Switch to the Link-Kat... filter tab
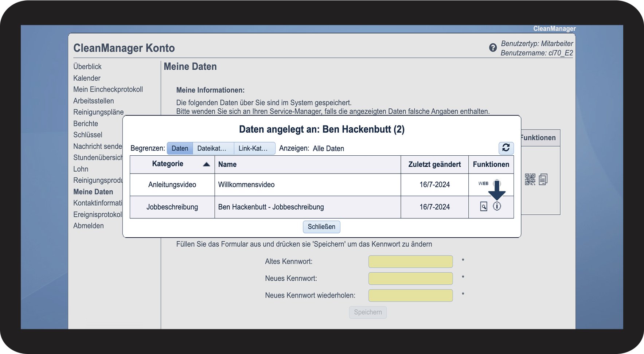The height and width of the screenshot is (354, 644). (254, 148)
